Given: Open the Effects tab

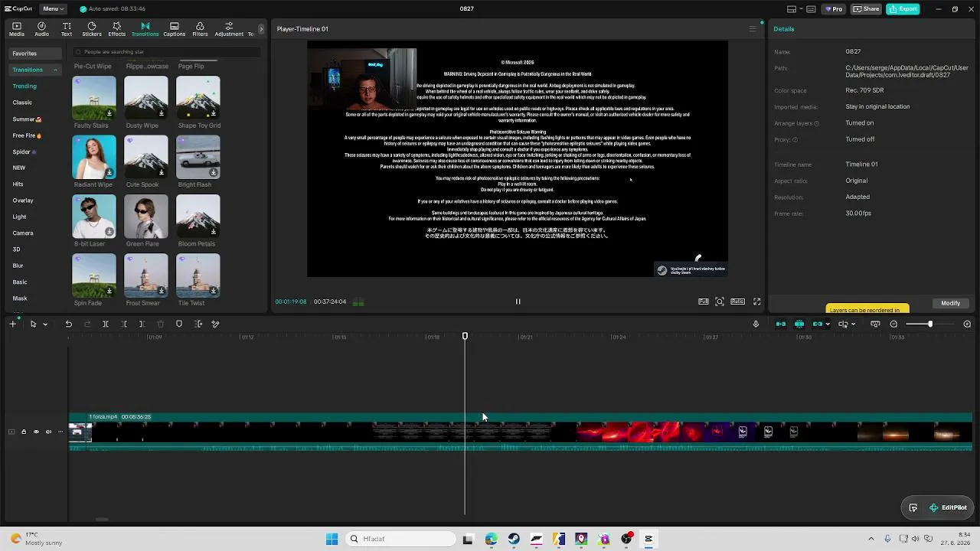Looking at the screenshot, I should click(116, 29).
